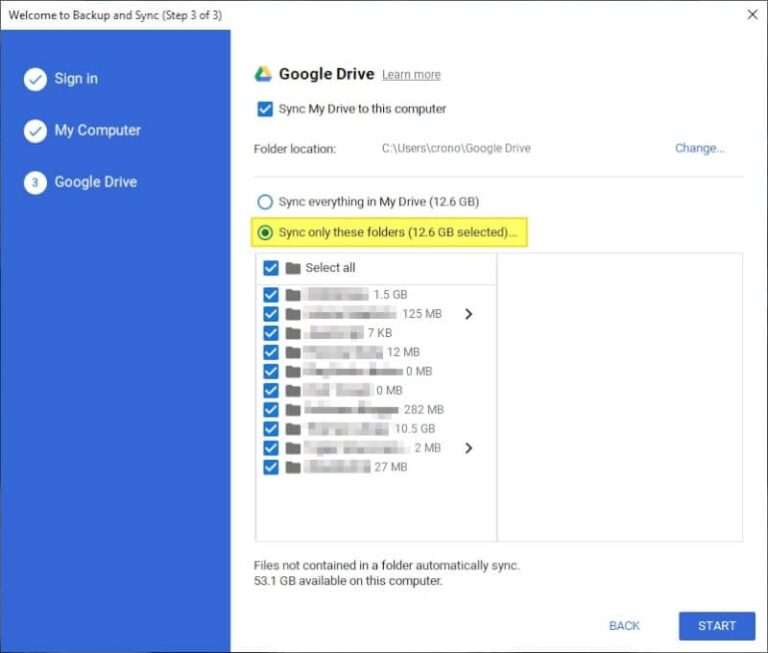The image size is (768, 653).
Task: Click the START button
Action: pyautogui.click(x=717, y=626)
